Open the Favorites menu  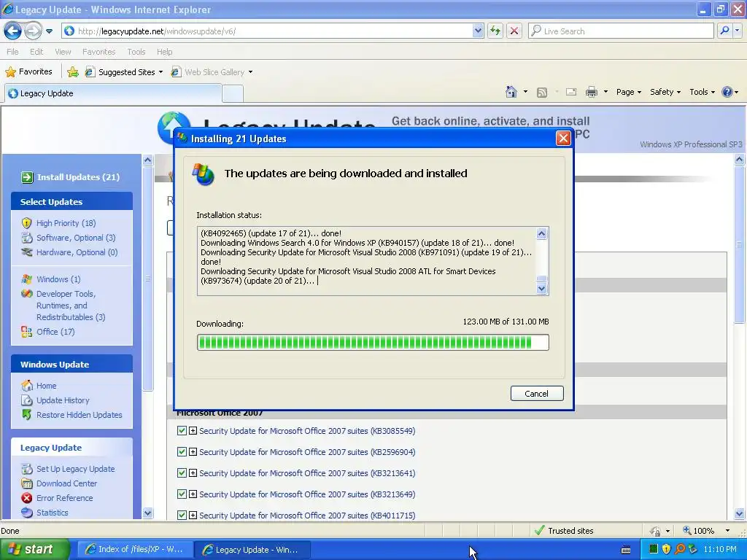[x=98, y=52]
